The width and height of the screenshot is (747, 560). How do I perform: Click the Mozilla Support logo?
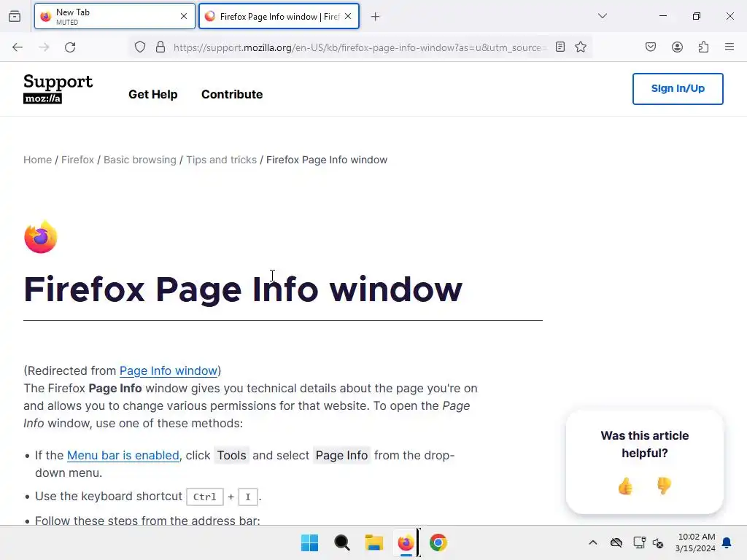click(x=58, y=88)
